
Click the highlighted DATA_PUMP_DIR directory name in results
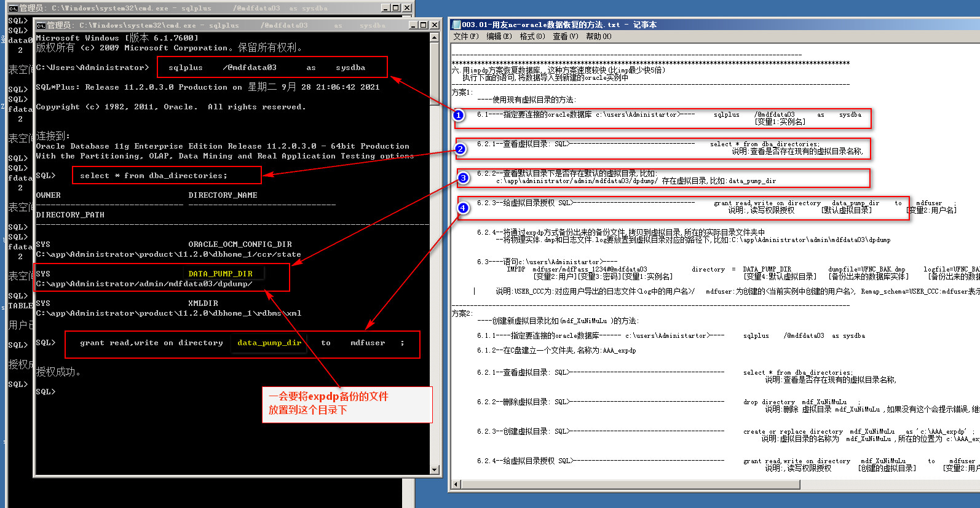[220, 273]
